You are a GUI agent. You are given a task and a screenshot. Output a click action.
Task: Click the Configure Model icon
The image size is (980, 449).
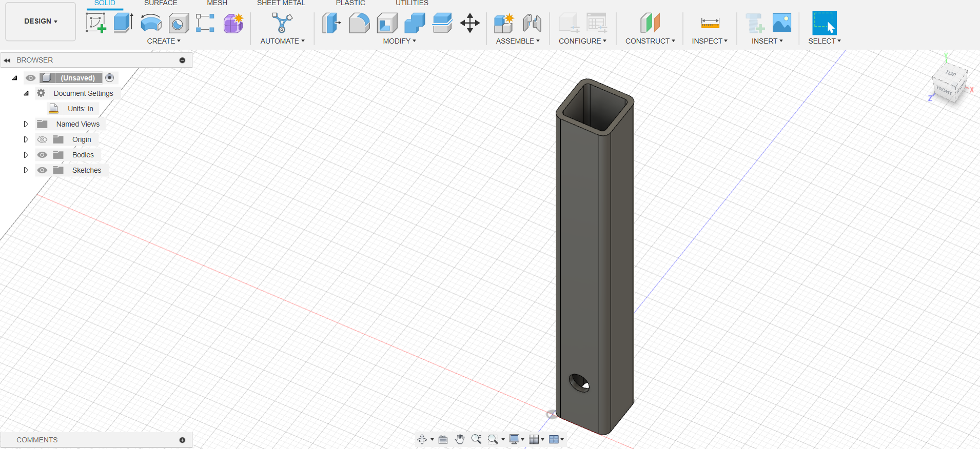coord(569,23)
